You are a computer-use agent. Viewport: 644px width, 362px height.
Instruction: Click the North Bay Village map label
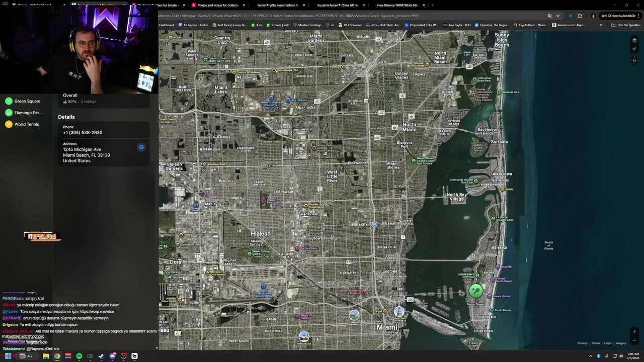coord(457,197)
